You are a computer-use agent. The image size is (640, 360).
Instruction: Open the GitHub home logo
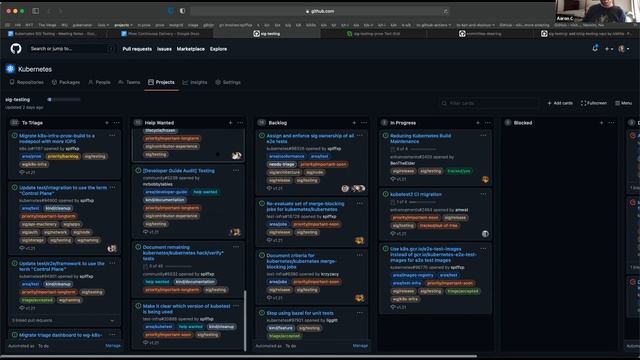(16, 49)
